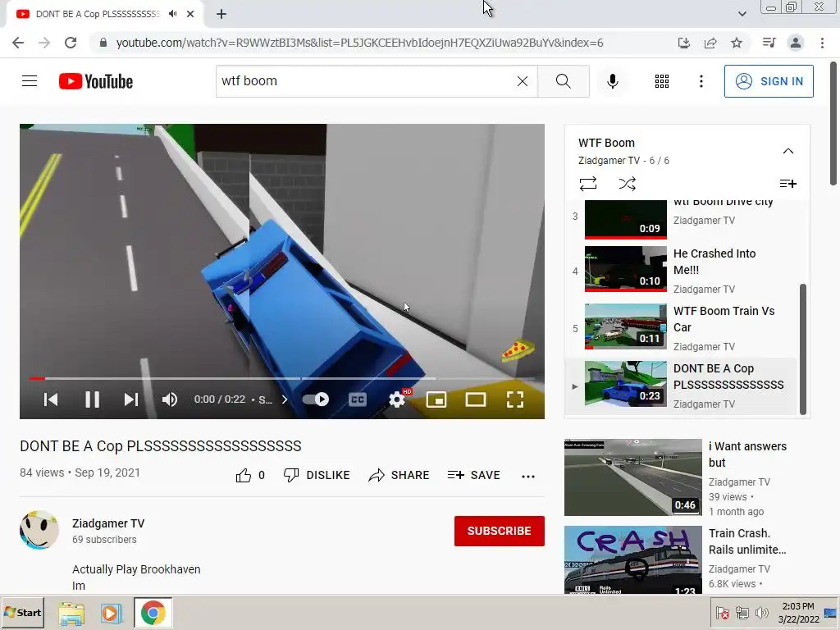Open File Explorer from taskbar
The image size is (840, 630).
pyautogui.click(x=71, y=613)
